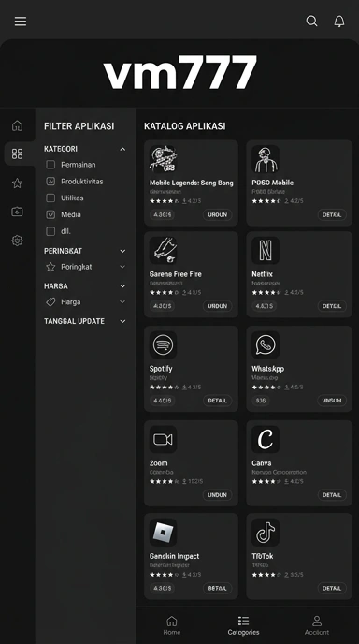This screenshot has height=644, width=359.
Task: Open Netflix detail button
Action: point(332,306)
